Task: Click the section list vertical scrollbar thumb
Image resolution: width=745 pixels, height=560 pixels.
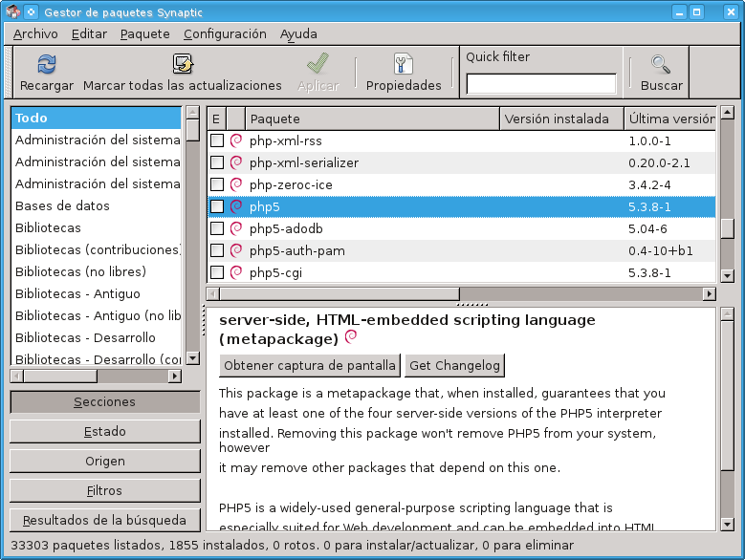Action: pos(192,130)
